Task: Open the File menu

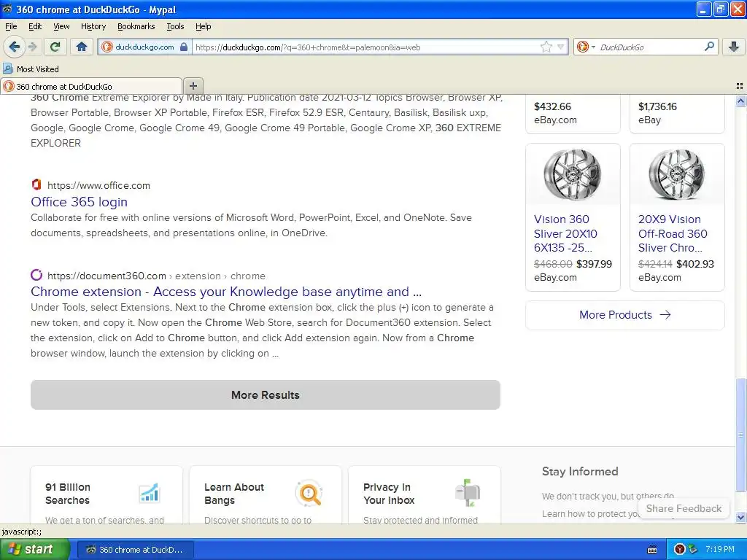Action: point(11,26)
